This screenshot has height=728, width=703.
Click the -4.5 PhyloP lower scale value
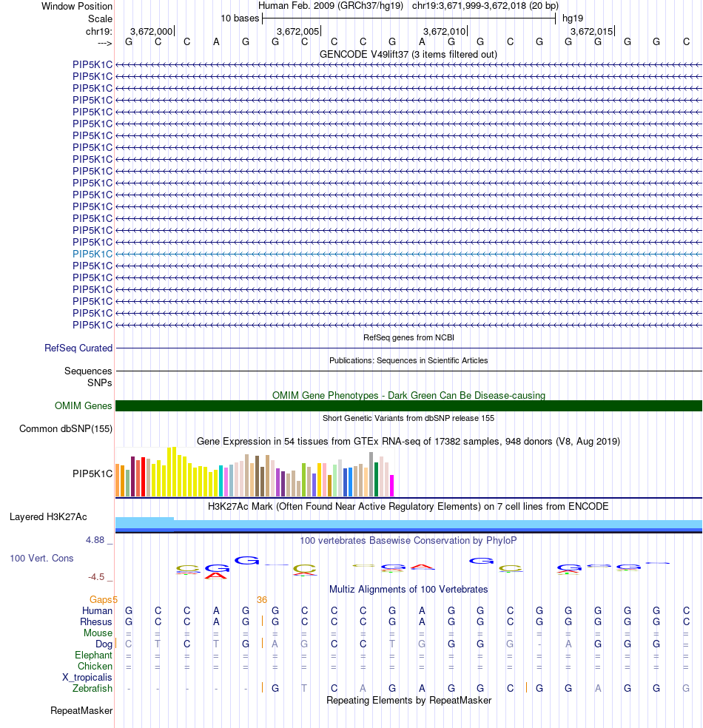pyautogui.click(x=97, y=577)
